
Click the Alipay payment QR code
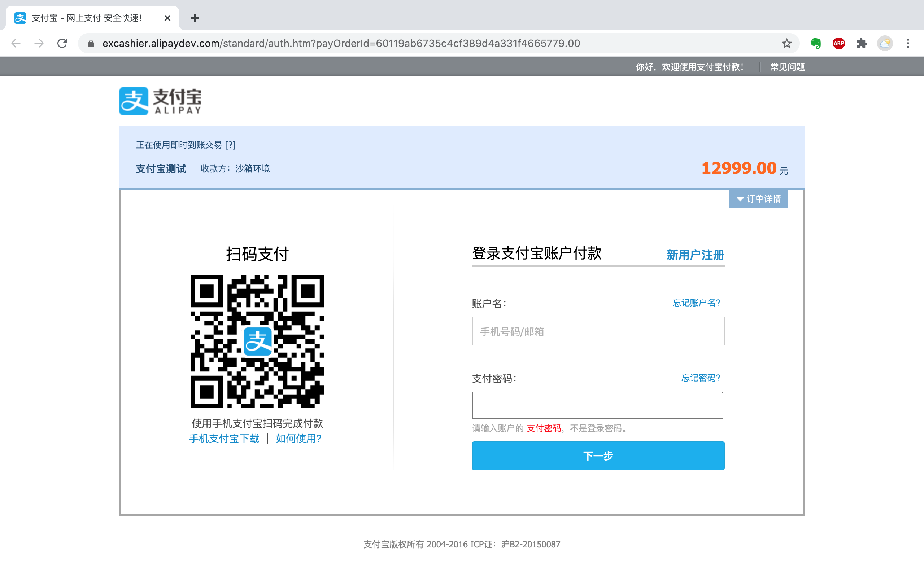257,341
